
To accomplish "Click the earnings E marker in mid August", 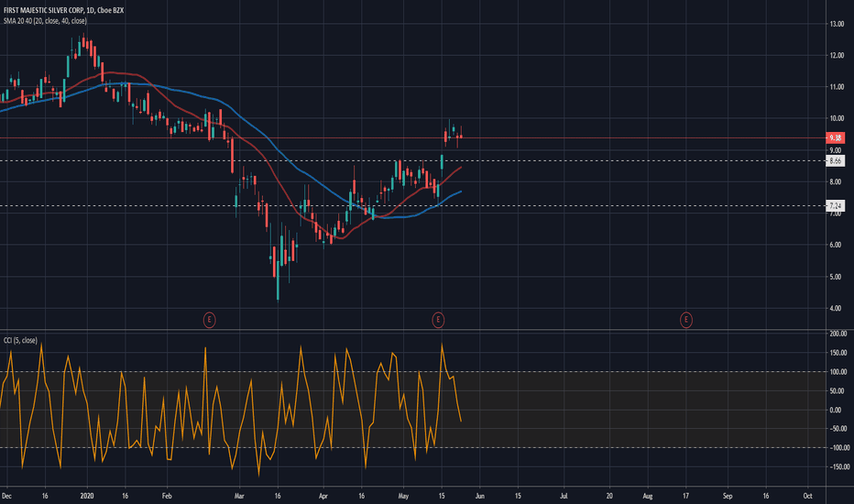I will click(686, 320).
